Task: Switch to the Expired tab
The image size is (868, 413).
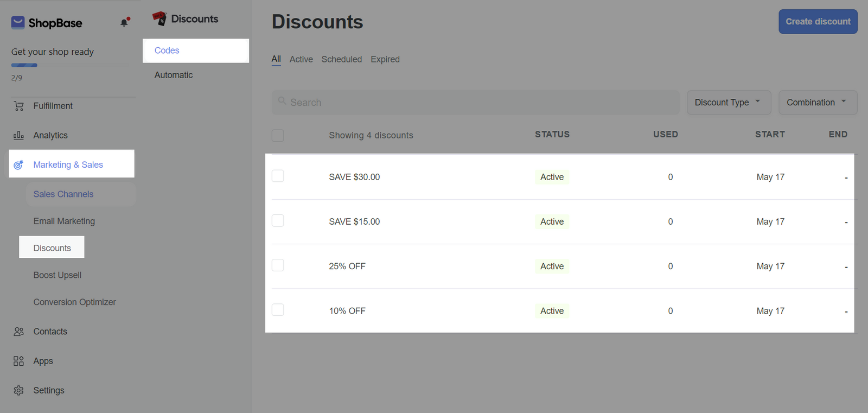Action: (385, 59)
